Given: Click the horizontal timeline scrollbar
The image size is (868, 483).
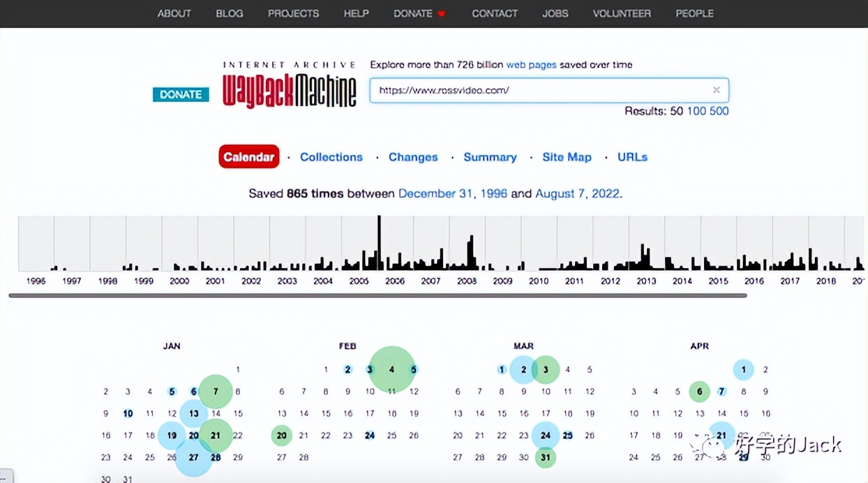Looking at the screenshot, I should 377,295.
